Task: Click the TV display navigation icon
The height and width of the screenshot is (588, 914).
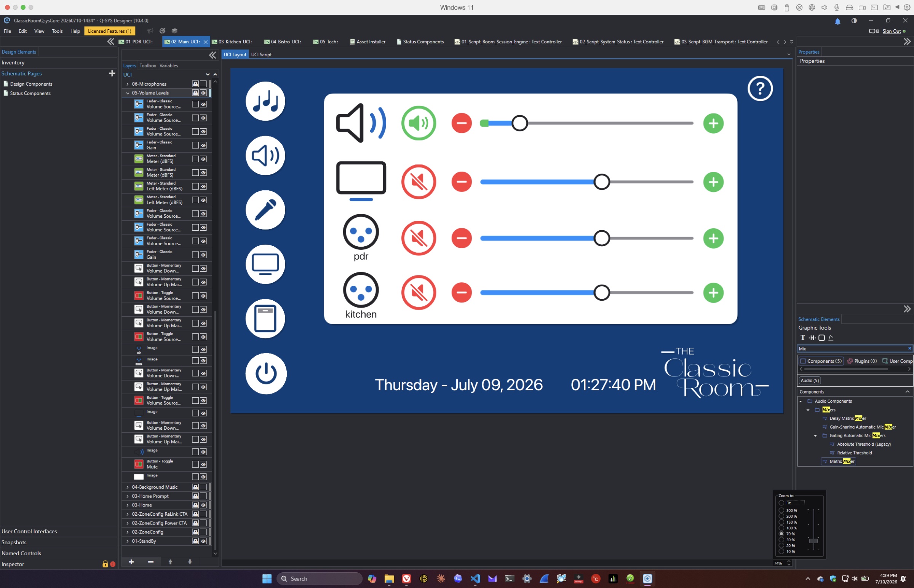Action: click(x=265, y=264)
